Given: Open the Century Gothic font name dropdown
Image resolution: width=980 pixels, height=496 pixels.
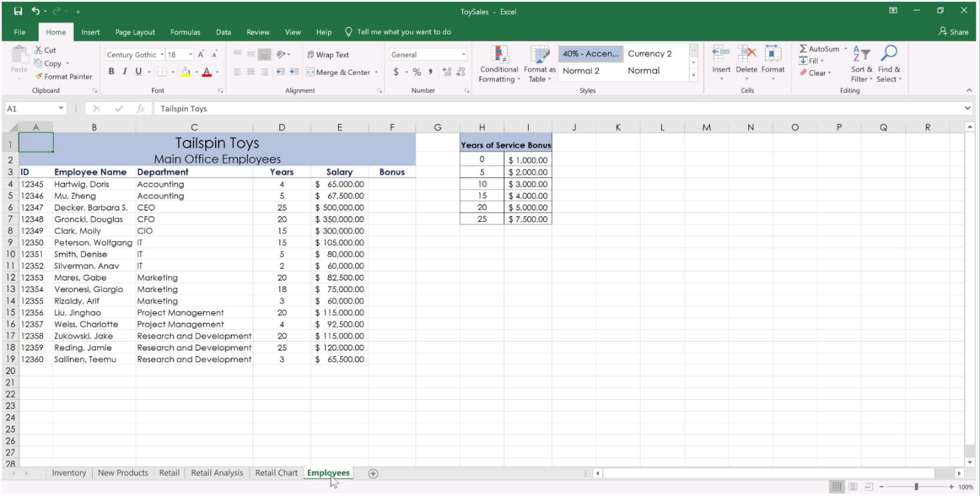Looking at the screenshot, I should coord(161,55).
